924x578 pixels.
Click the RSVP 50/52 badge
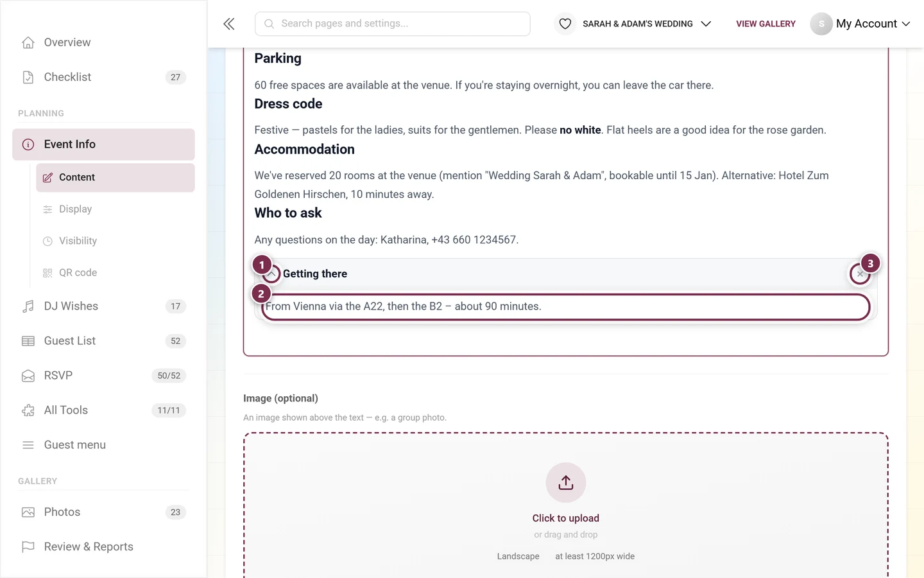[169, 376]
